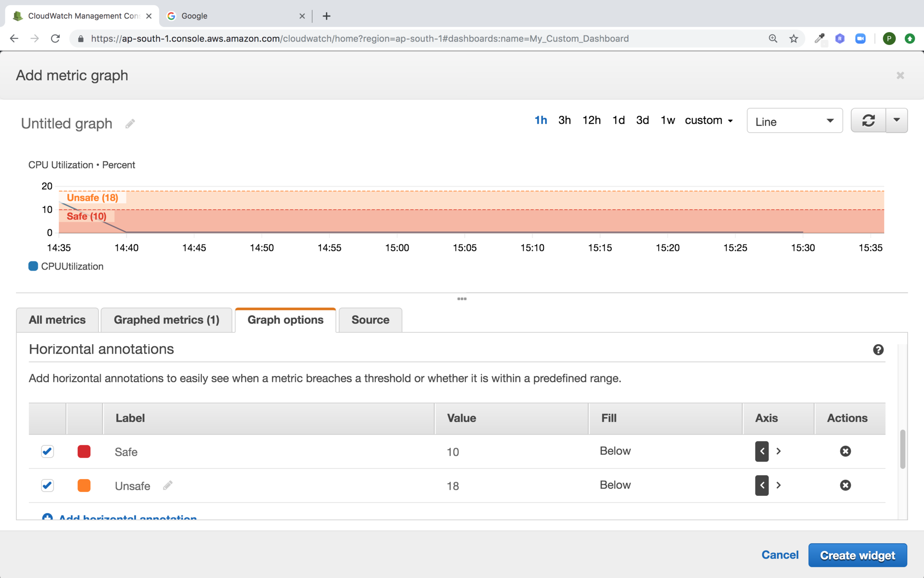Click the Create widget button

click(857, 555)
